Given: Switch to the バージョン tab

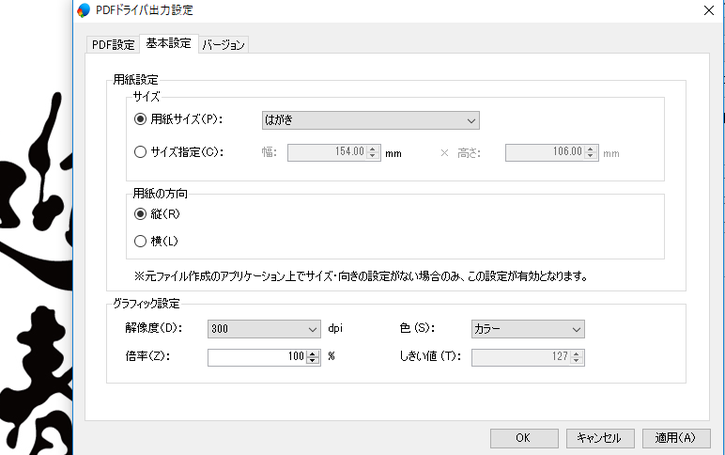Looking at the screenshot, I should click(224, 45).
